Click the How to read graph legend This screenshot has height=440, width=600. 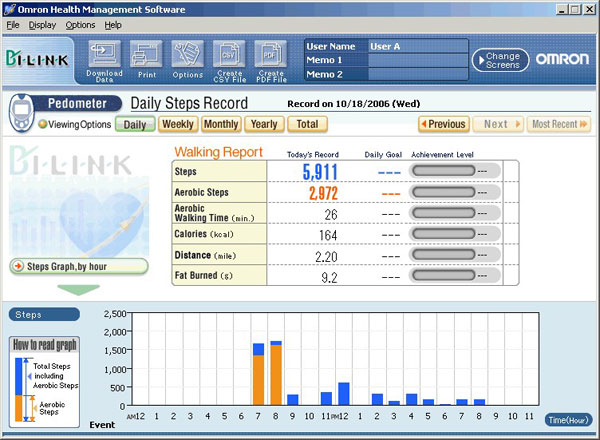tap(44, 382)
